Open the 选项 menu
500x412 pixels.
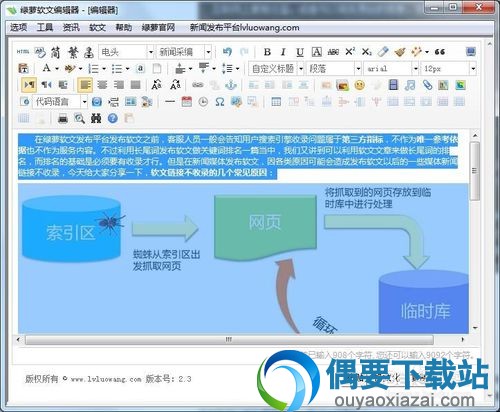tap(18, 27)
